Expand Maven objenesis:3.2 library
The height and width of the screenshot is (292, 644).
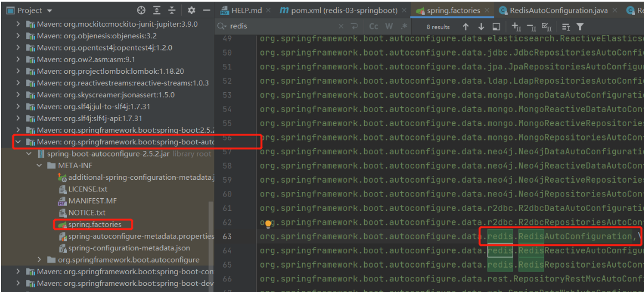point(18,36)
